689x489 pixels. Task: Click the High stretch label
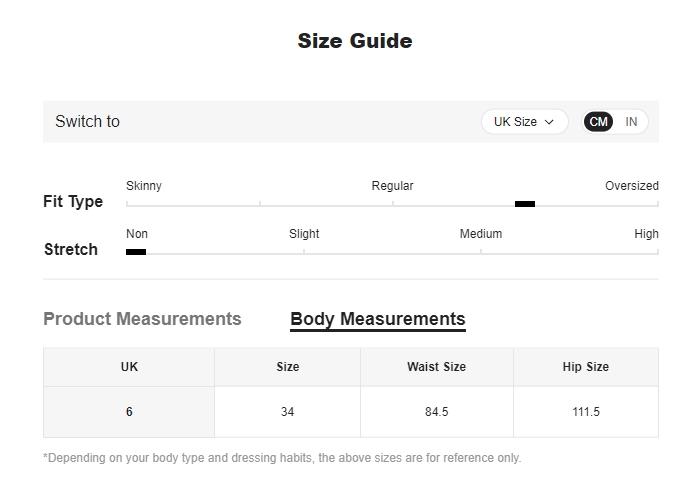[646, 234]
